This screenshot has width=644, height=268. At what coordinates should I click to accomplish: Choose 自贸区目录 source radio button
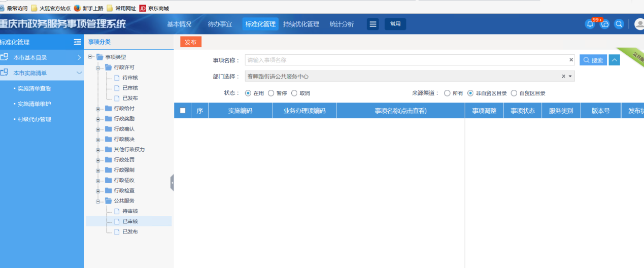pos(514,93)
